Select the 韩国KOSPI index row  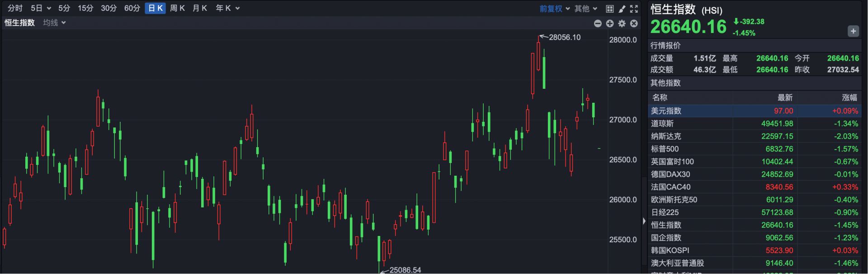tap(755, 250)
